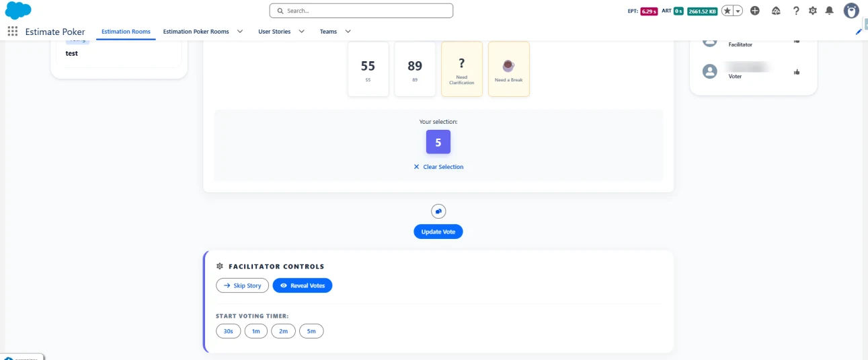Open Global Actions plus icon
The image size is (868, 360).
pos(755,11)
